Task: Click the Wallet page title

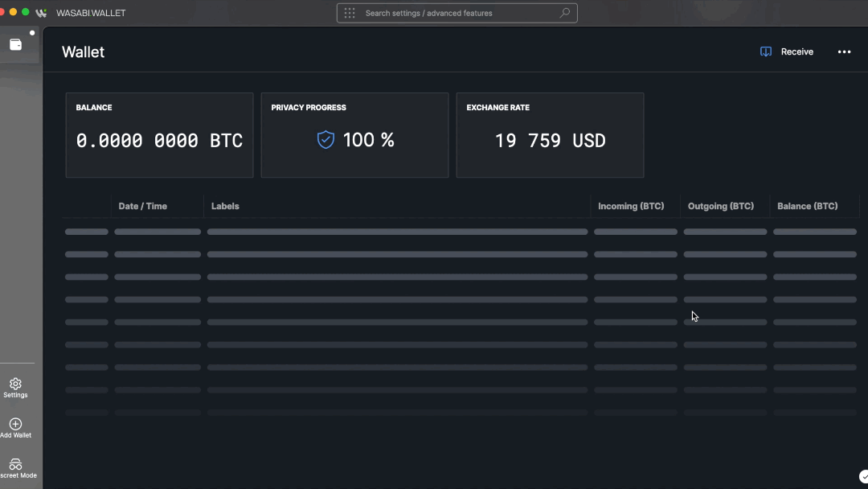Action: point(83,52)
